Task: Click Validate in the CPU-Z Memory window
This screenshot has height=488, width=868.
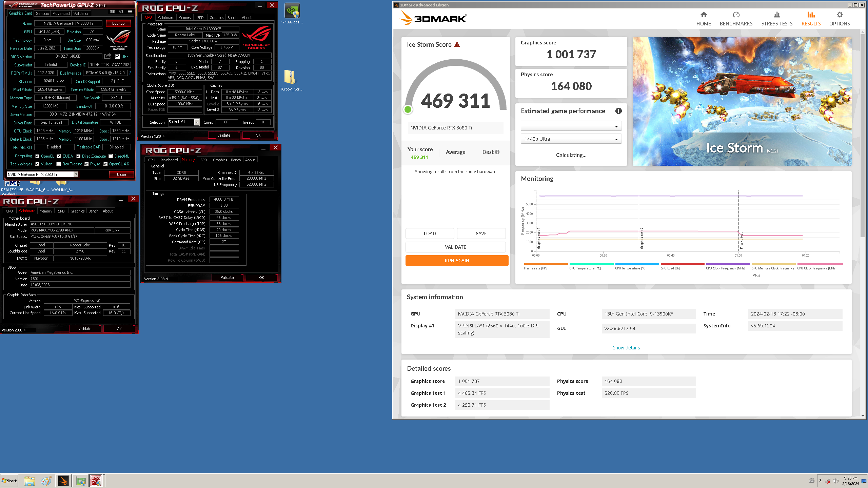Action: point(227,278)
